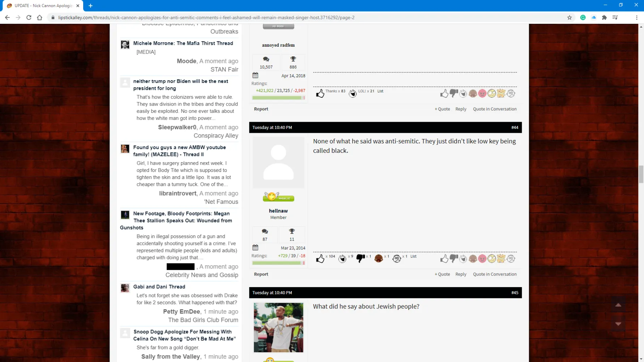The height and width of the screenshot is (362, 644).
Task: Give post #44 the pink angry face rating
Action: coord(482,258)
